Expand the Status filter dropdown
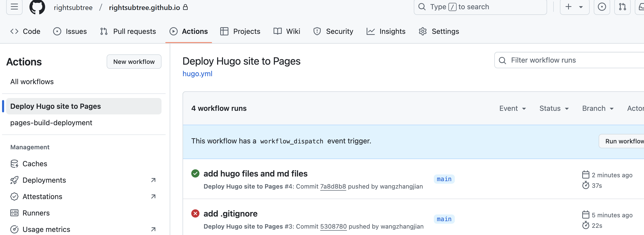The image size is (644, 235). (x=554, y=108)
